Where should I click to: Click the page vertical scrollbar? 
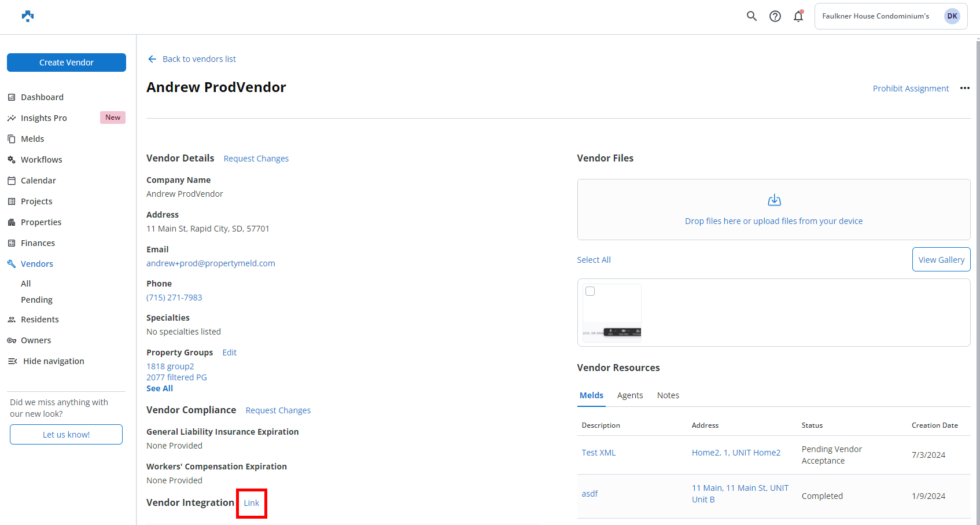[x=977, y=232]
